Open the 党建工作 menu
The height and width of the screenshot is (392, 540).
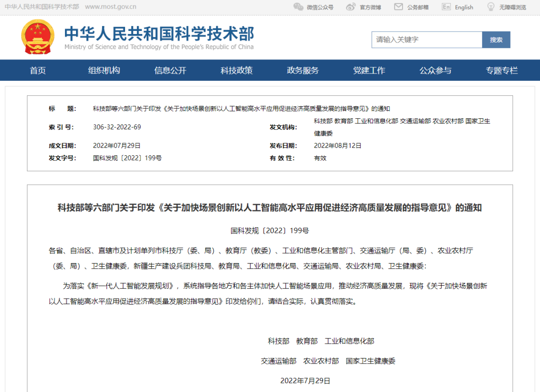(369, 70)
